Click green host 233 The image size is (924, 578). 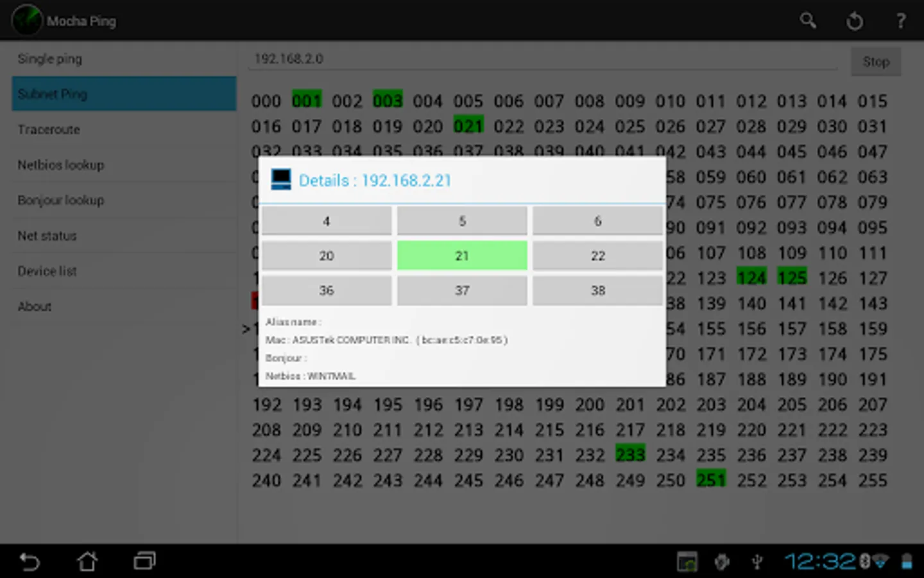(x=630, y=454)
